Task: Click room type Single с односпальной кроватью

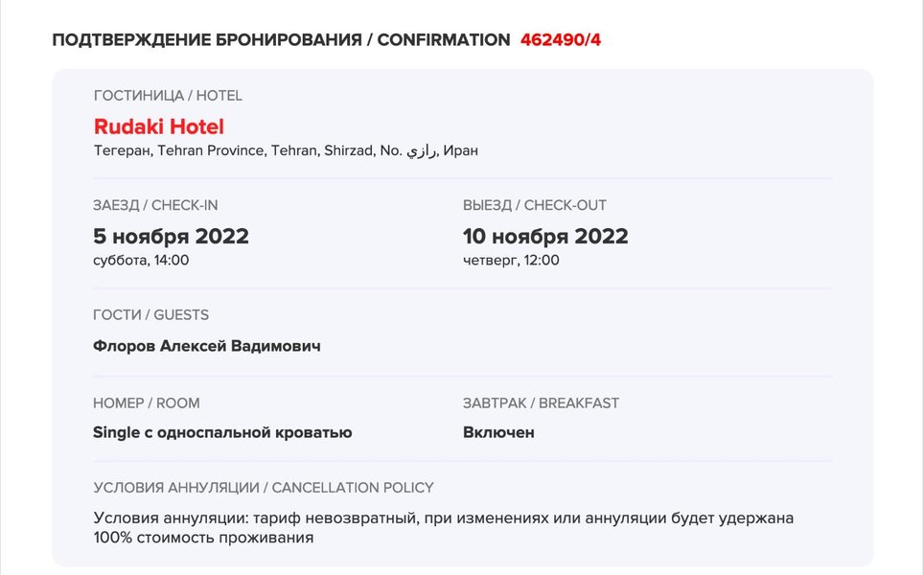Action: pos(222,432)
